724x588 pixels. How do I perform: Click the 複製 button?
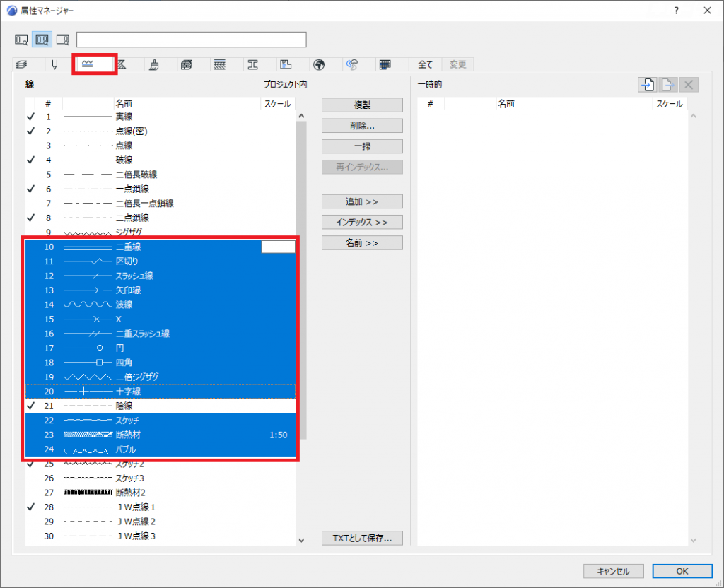pos(362,105)
